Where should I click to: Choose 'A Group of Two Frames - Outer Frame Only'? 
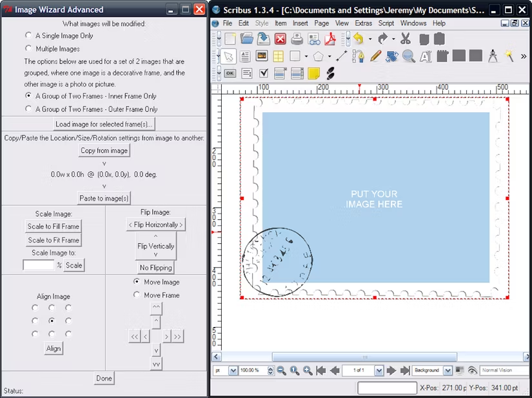coord(28,109)
